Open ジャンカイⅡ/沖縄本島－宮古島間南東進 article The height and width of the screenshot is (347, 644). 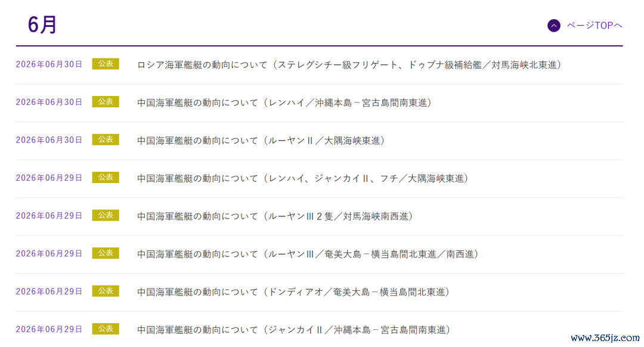(293, 329)
